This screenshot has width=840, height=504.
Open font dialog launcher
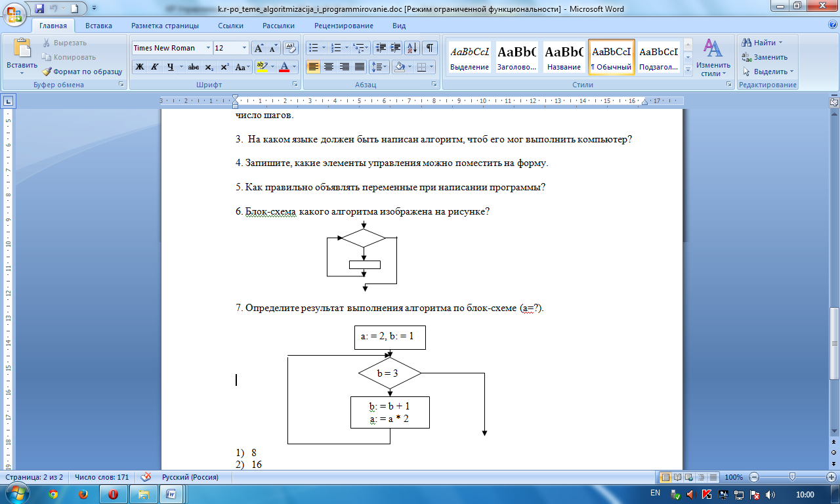[295, 85]
